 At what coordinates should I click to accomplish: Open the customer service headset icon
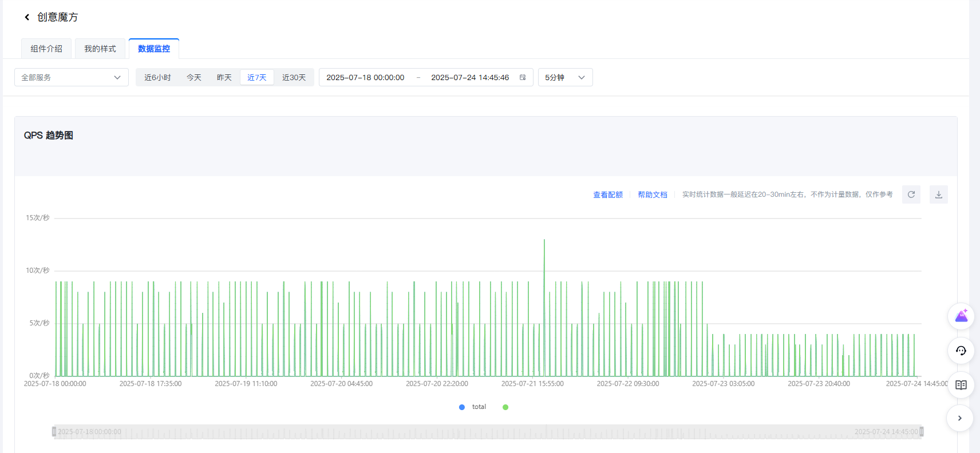[x=961, y=351]
